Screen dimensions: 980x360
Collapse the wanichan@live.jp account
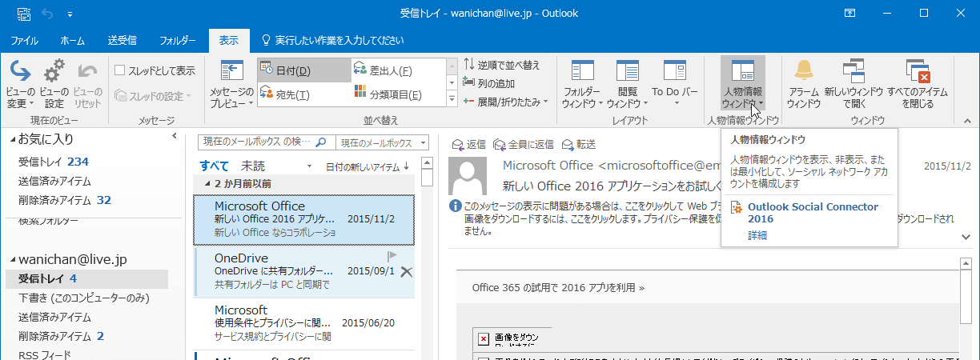pyautogui.click(x=12, y=260)
